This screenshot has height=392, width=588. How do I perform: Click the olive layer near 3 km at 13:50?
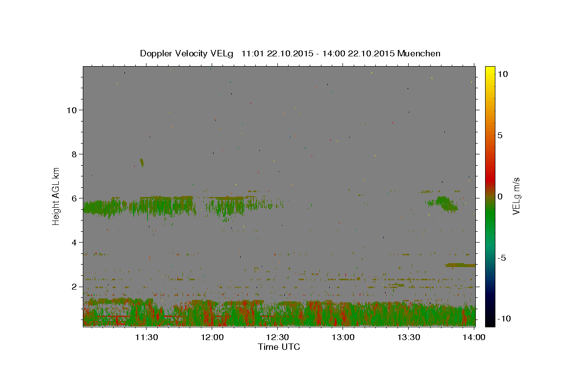460,265
